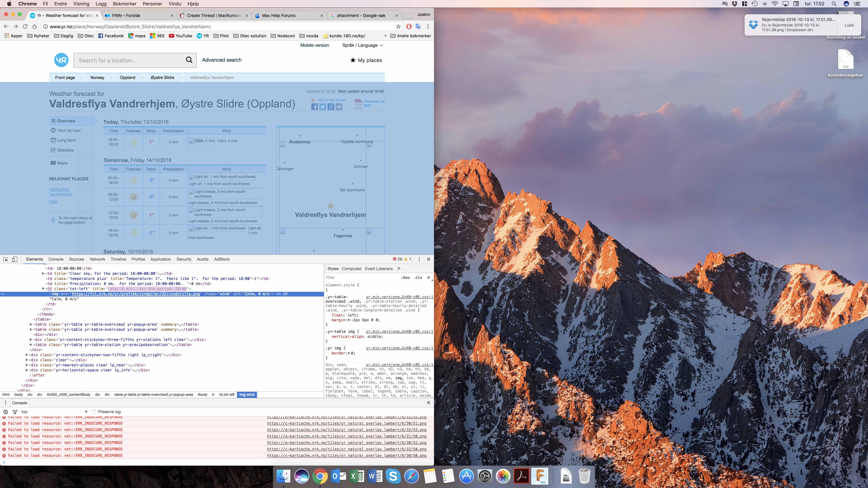
Task: Toggle the device toolbar icon
Action: tap(14, 259)
